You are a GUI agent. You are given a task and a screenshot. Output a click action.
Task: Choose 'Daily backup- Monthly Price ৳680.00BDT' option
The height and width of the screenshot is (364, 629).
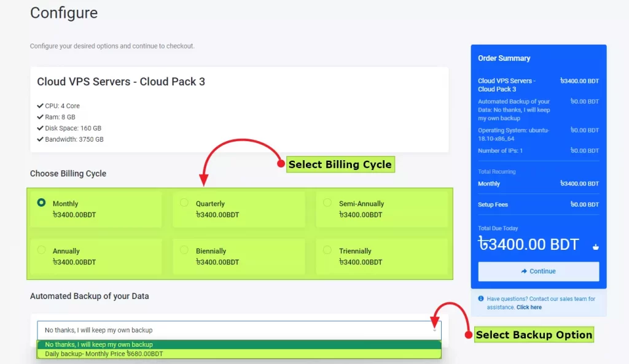[x=239, y=354]
